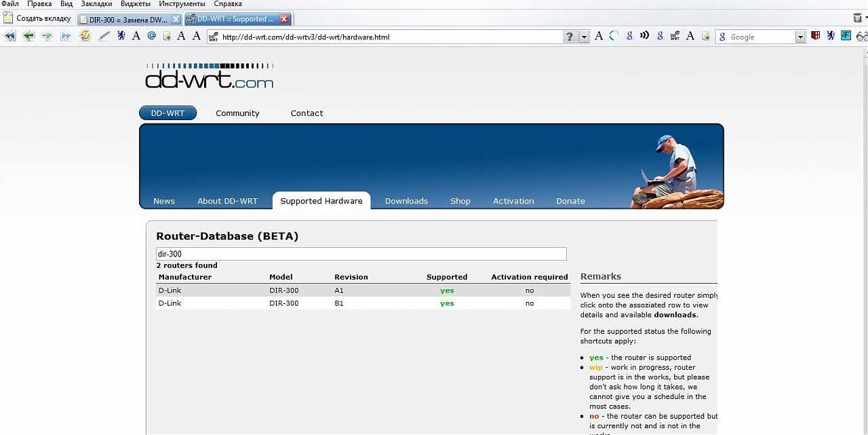Click the blue lion icon beside red shield
The width and height of the screenshot is (868, 435).
tap(831, 36)
